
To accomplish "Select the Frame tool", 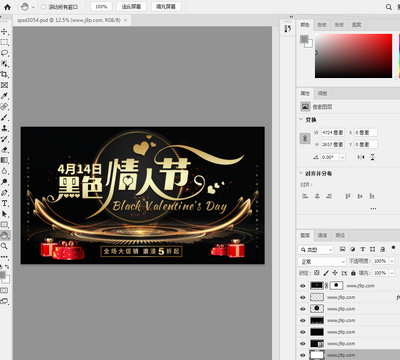I will pyautogui.click(x=4, y=85).
